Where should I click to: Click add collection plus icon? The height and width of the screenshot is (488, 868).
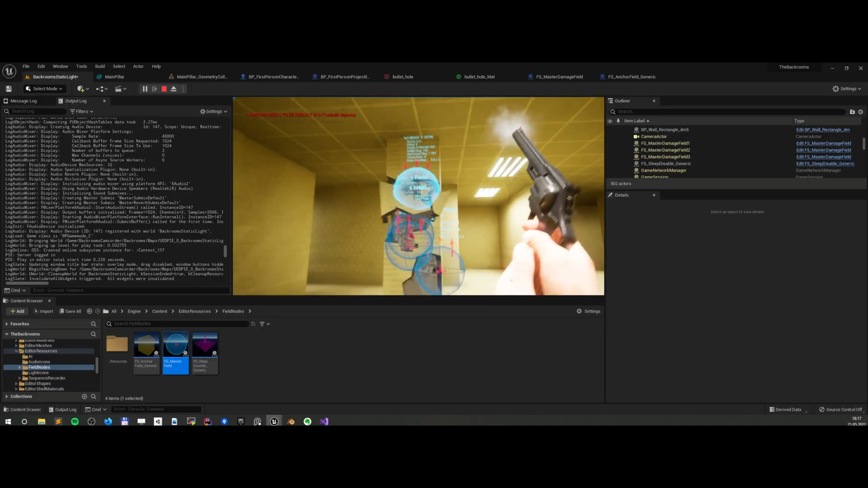pos(84,396)
